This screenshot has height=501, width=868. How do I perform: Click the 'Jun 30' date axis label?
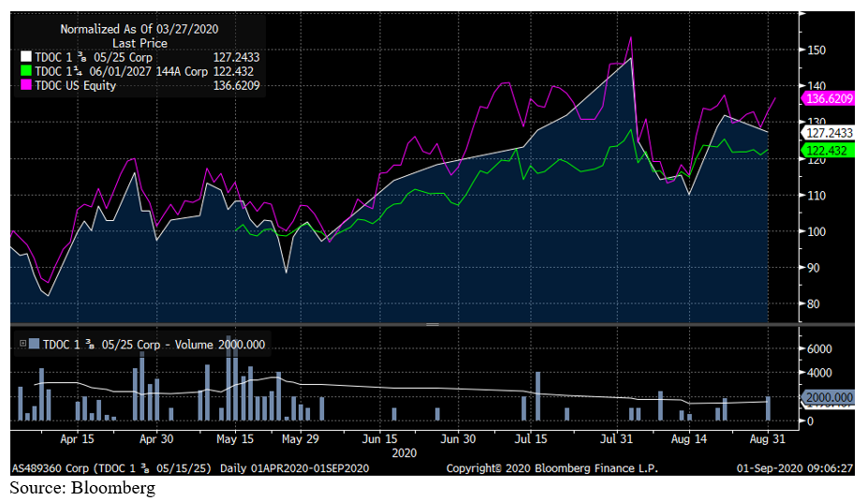pyautogui.click(x=458, y=439)
